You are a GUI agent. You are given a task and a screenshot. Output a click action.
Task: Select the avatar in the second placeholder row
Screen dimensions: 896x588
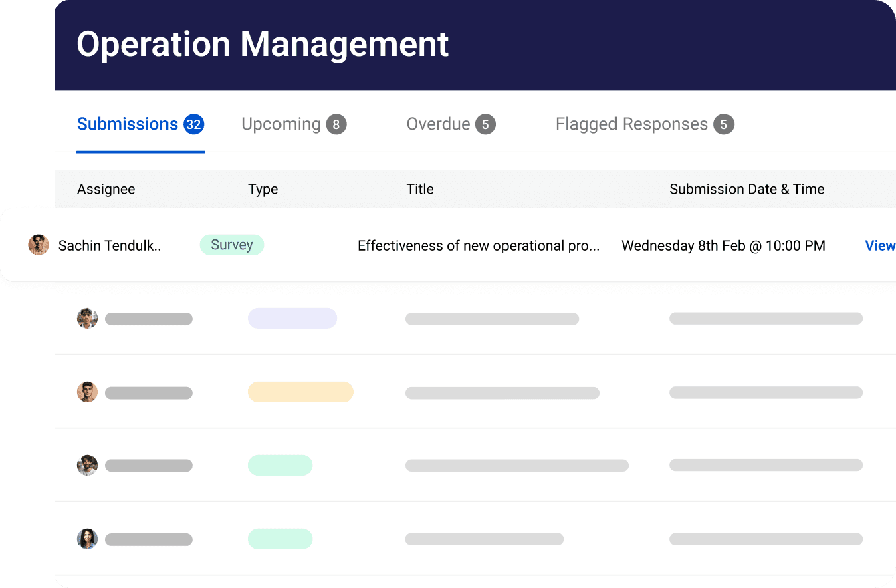[87, 392]
